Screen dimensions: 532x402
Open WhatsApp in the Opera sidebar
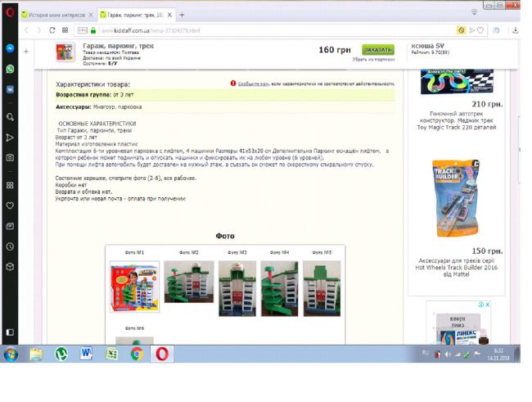[x=10, y=69]
